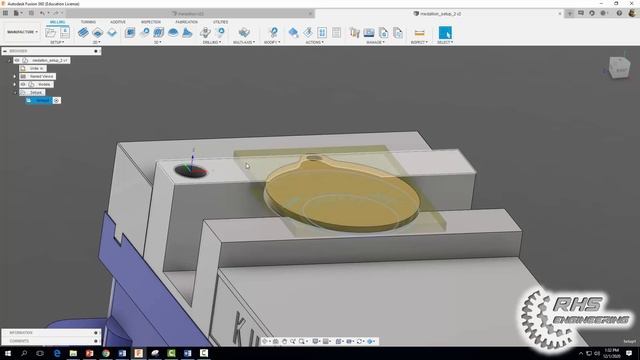640x360 pixels.
Task: Select the 3D Contour tool
Action: (x=173, y=32)
